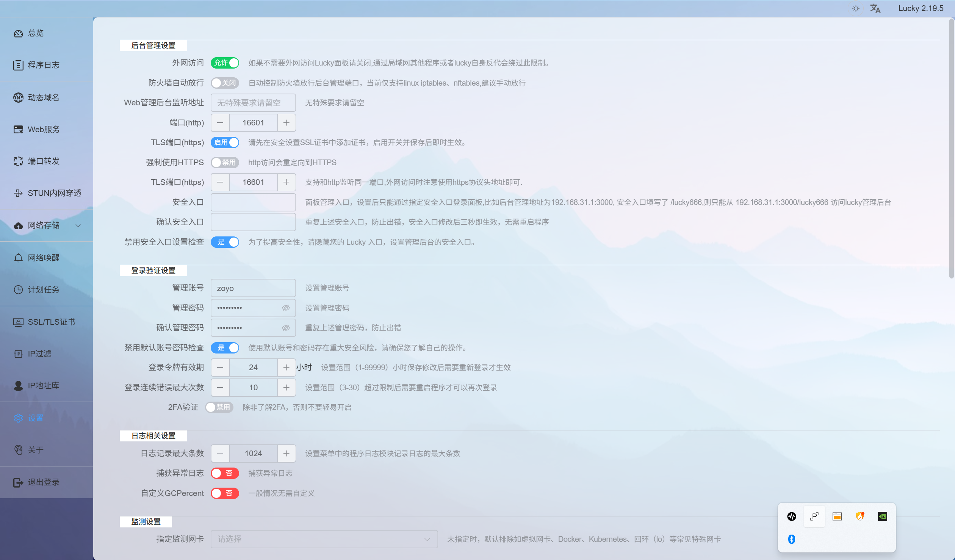Click the 退出登录 menu entry

46,482
